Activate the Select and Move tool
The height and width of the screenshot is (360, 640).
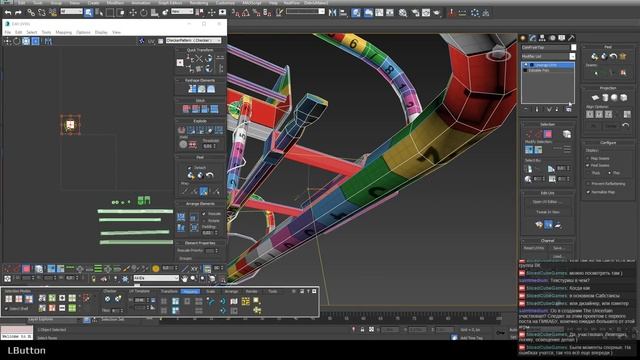point(133,13)
